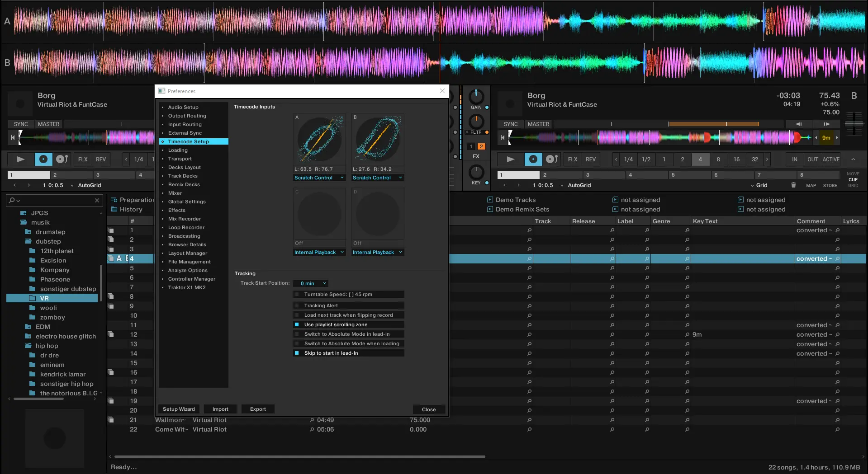Viewport: 868px width, 474px height.
Task: Click the Setup Wizard button
Action: click(x=179, y=409)
